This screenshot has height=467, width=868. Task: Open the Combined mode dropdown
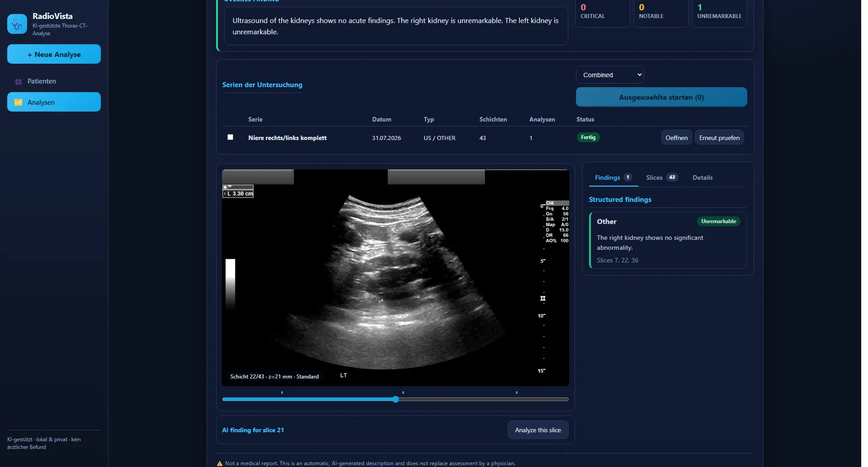[x=609, y=75]
